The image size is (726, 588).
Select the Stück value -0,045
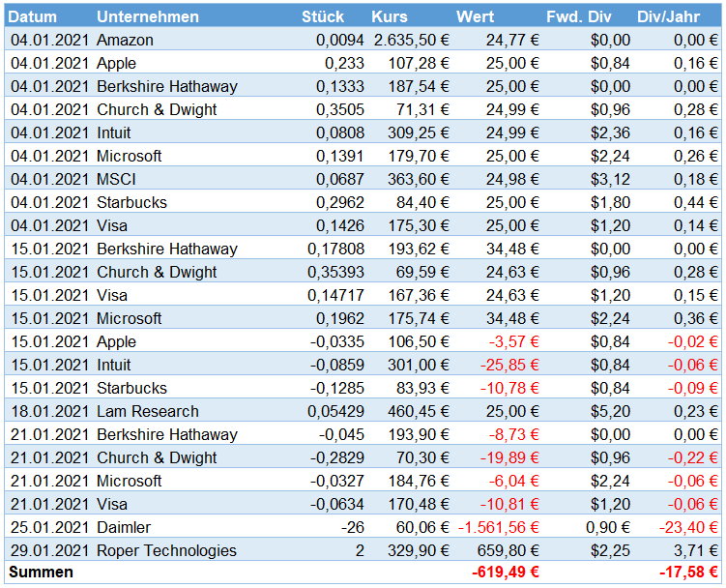[341, 434]
